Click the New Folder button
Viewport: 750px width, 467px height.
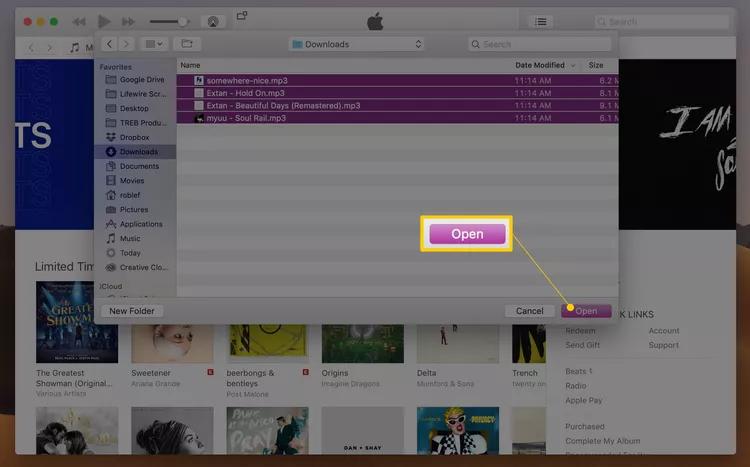tap(132, 311)
